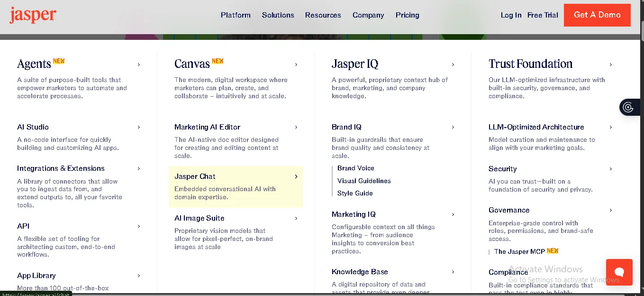Open the Marketing IQ link
Viewport: 644px width, 296px height.
pos(354,214)
